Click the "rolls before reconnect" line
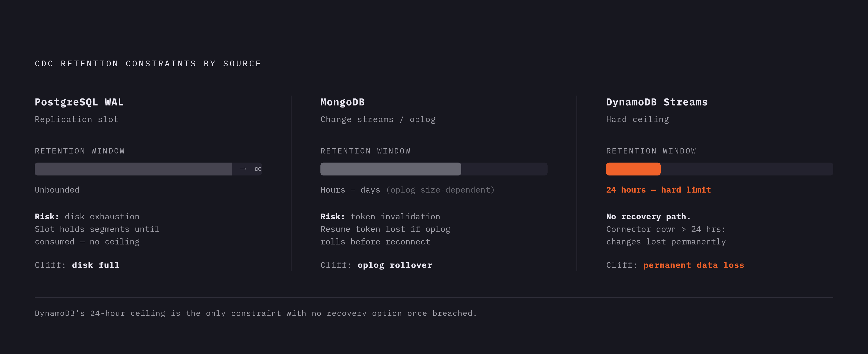The height and width of the screenshot is (354, 868). [375, 242]
